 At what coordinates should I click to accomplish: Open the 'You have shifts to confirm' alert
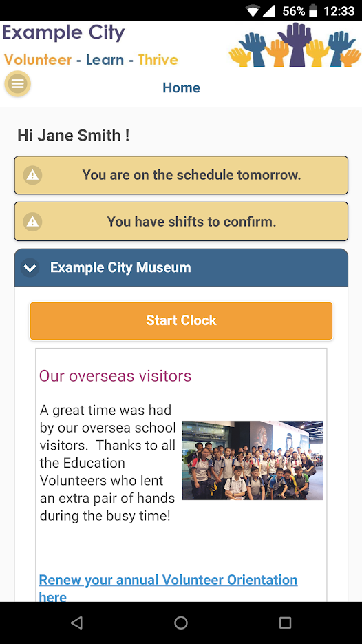tap(181, 222)
